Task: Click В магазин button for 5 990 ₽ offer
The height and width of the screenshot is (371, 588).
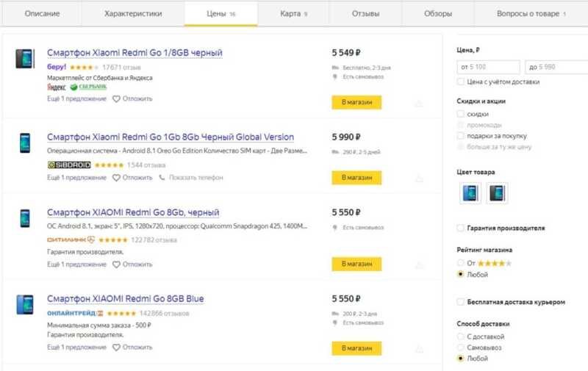Action: coord(356,178)
